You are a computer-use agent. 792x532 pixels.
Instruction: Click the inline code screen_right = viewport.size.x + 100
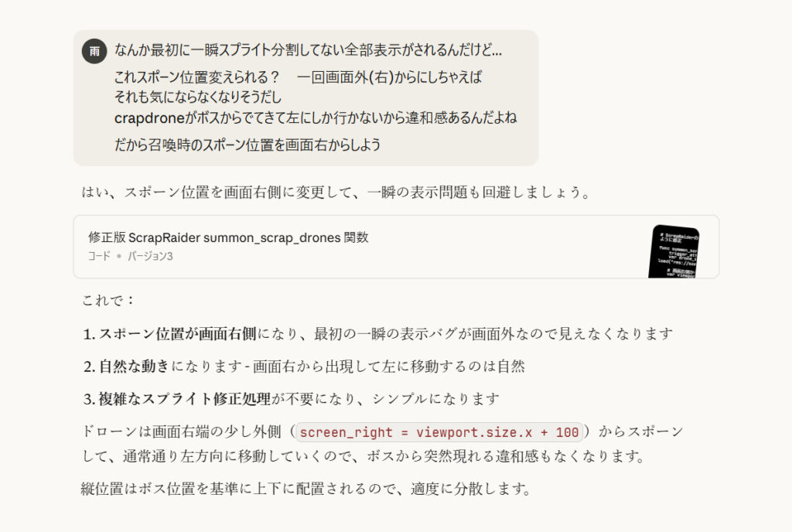[439, 432]
